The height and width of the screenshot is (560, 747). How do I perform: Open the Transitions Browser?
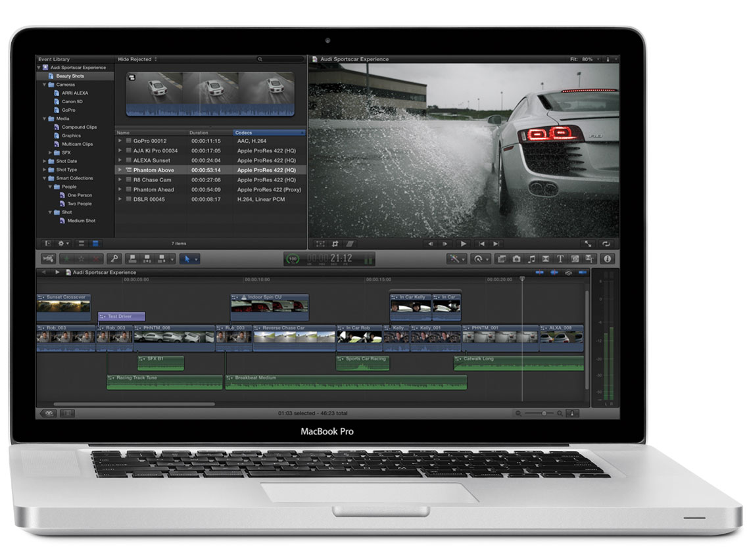546,258
